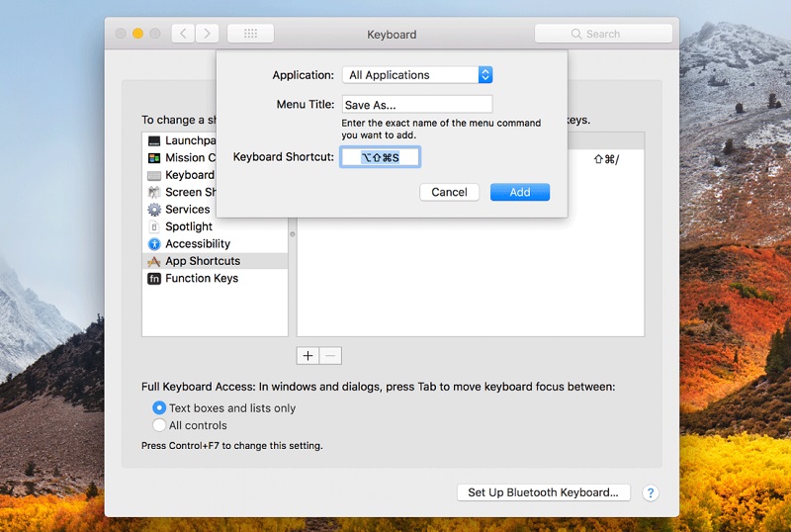Screen dimensions: 791x532
Task: Select the Mission Control icon in the list
Action: (154, 158)
